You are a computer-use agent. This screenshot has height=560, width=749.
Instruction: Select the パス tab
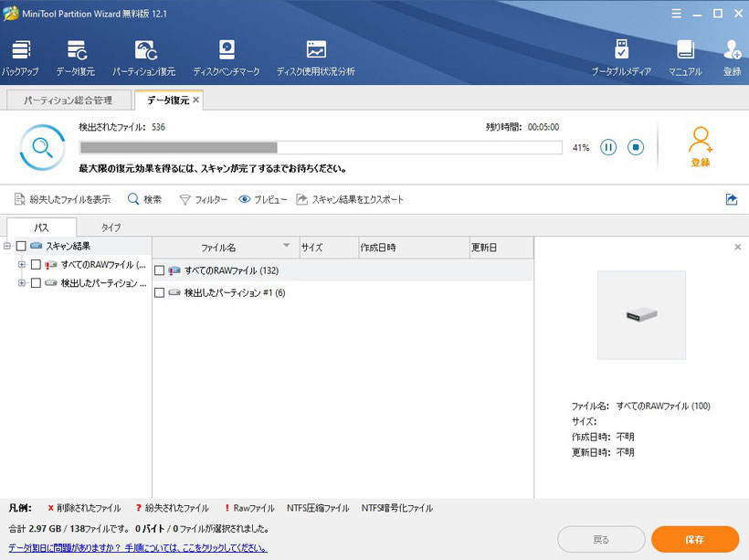pos(41,227)
